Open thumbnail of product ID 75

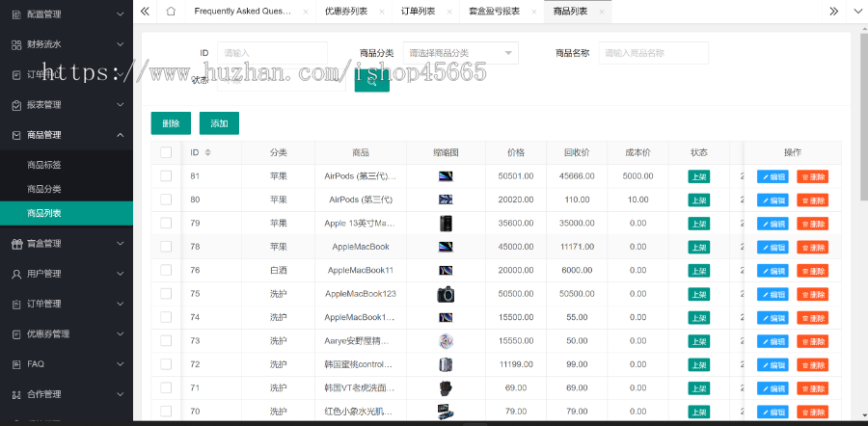click(446, 294)
